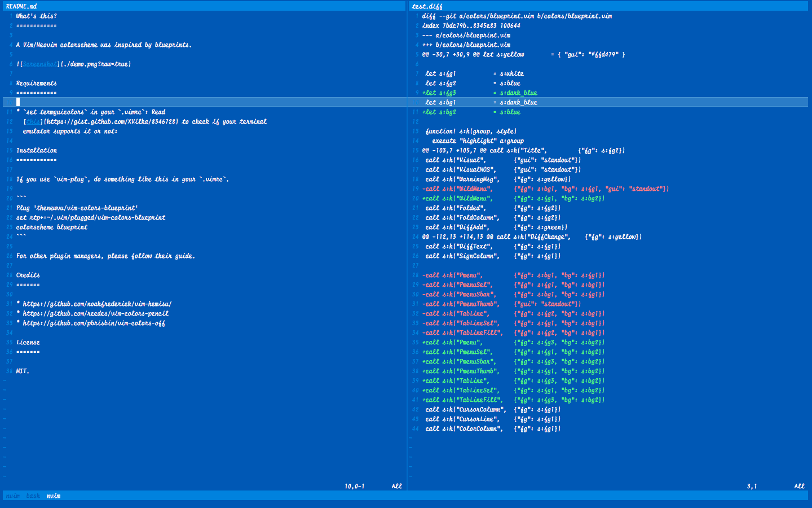
Task: Click the 'call s:h("WarningMsg"' line
Action: tap(498, 179)
